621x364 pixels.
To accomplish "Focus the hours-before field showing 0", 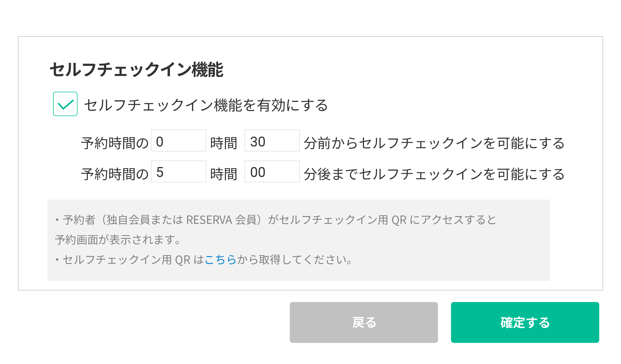I will [x=178, y=141].
